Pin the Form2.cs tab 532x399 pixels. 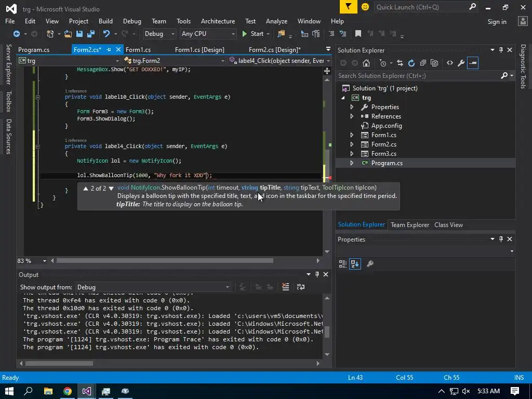(x=109, y=49)
